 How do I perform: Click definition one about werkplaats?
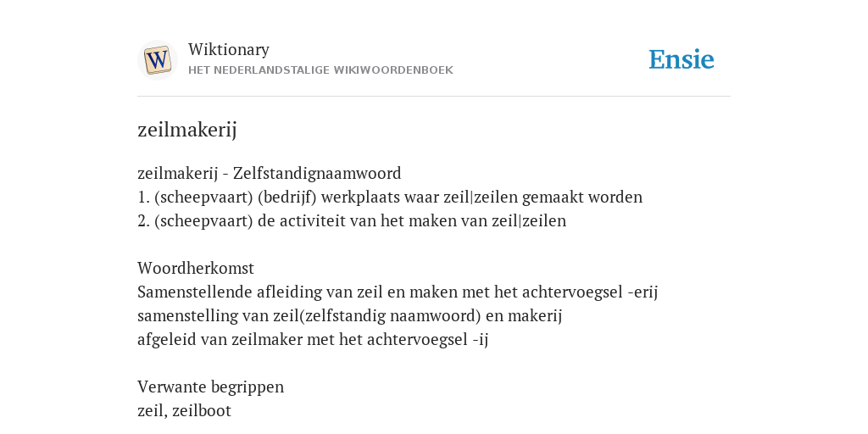click(x=390, y=197)
